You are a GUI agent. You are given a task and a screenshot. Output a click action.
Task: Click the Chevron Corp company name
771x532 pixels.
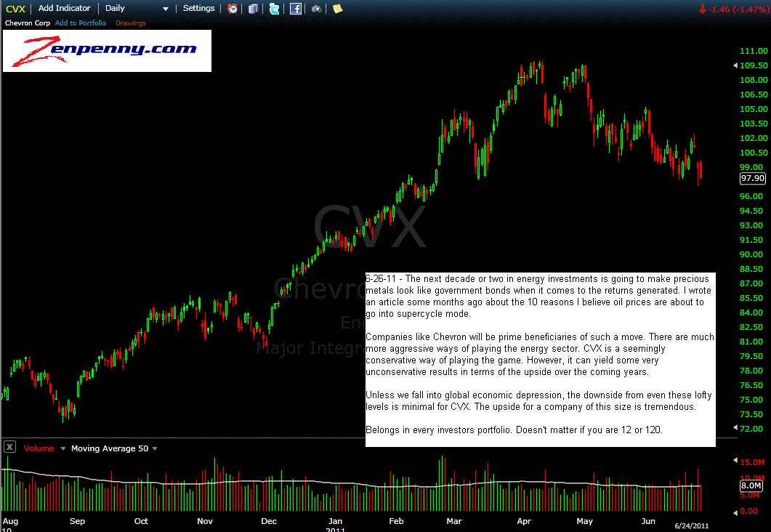point(28,23)
